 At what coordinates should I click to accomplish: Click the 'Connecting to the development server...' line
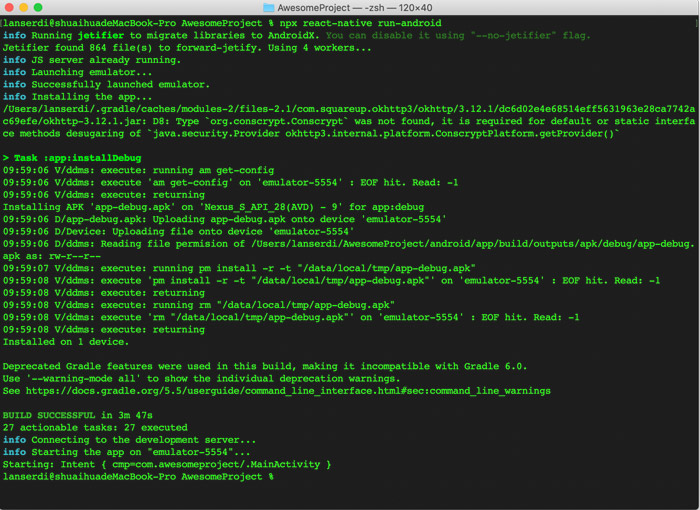pos(129,440)
